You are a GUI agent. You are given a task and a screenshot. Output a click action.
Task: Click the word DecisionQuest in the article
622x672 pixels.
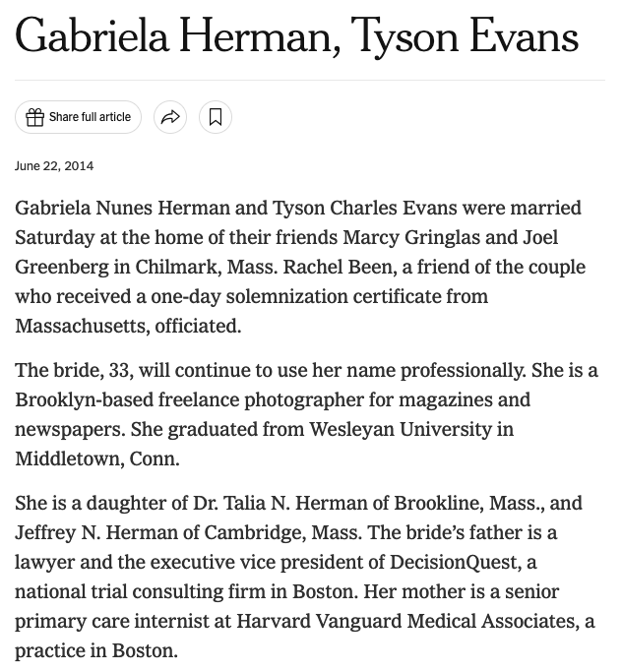tap(454, 562)
